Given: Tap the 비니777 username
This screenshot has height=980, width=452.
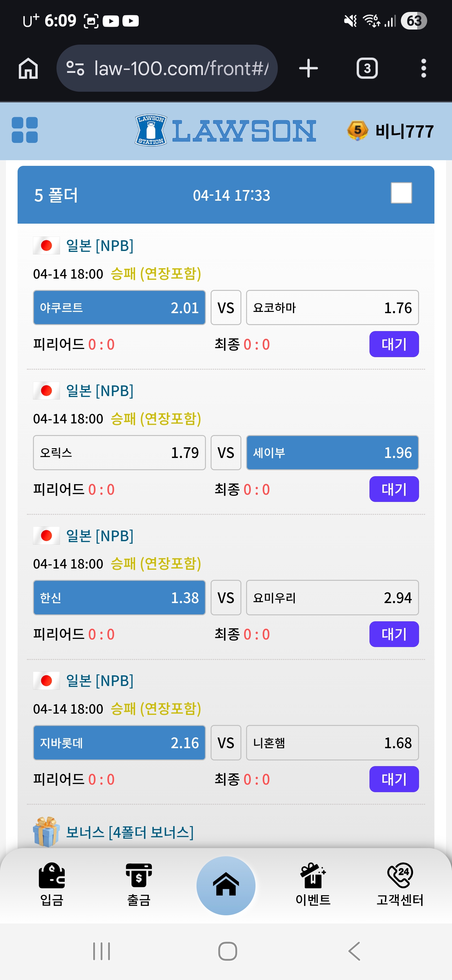Looking at the screenshot, I should pos(405,131).
